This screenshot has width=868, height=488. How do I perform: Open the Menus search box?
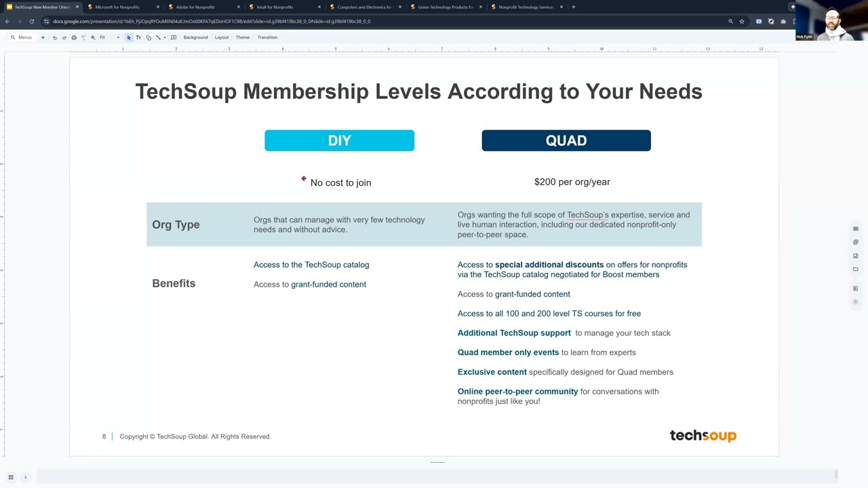[x=21, y=37]
